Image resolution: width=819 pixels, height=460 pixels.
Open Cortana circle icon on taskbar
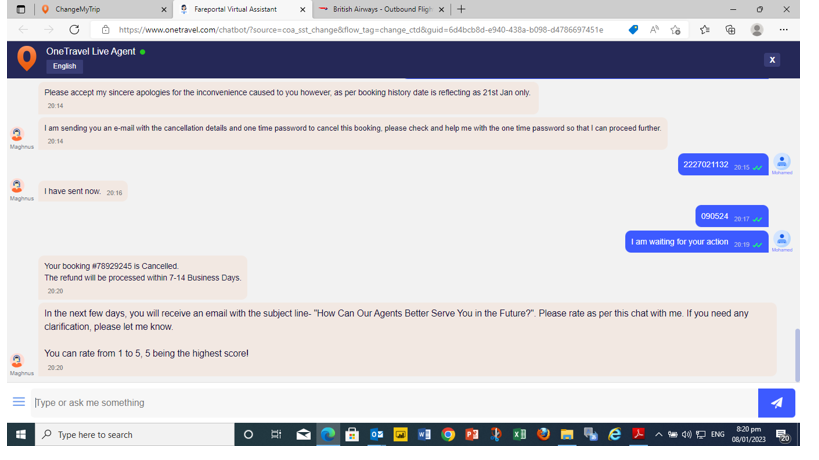(x=249, y=434)
